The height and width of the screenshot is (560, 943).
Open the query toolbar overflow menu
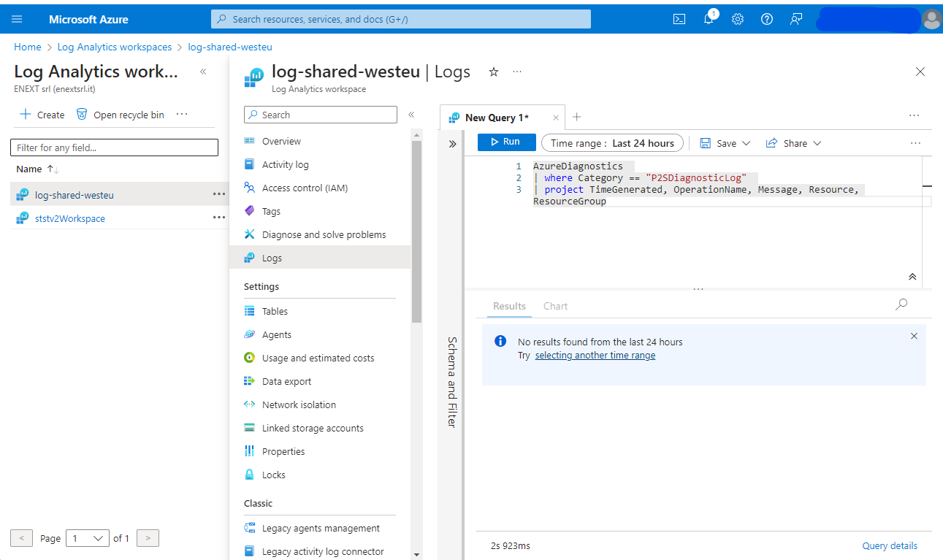coord(916,143)
